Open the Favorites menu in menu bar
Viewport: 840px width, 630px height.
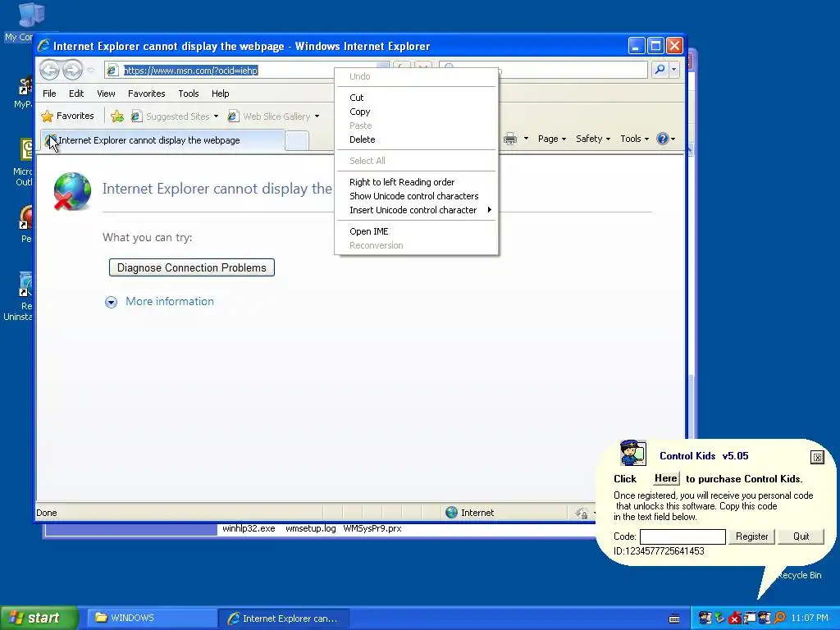[146, 94]
